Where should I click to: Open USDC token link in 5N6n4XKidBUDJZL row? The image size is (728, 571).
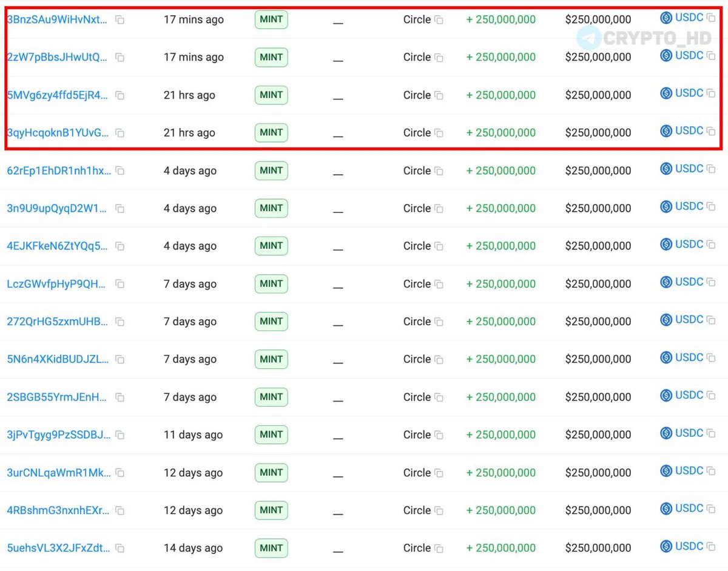689,357
